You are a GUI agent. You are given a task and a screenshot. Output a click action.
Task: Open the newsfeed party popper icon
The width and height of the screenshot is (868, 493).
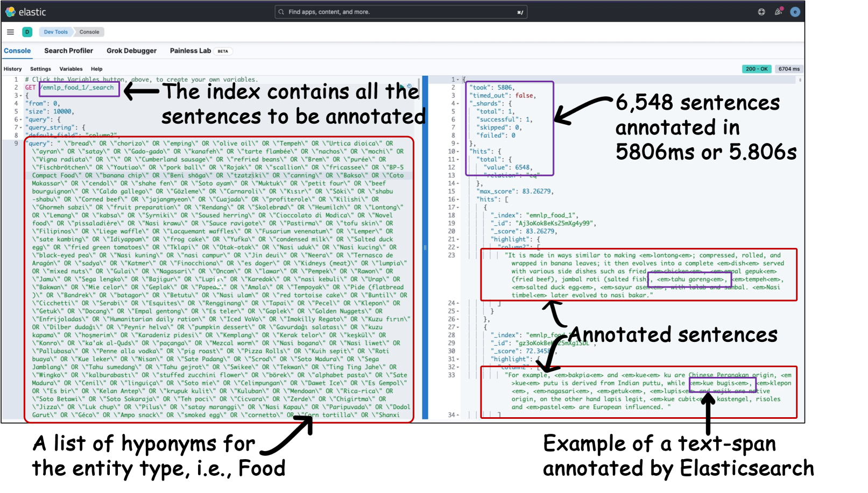click(778, 12)
